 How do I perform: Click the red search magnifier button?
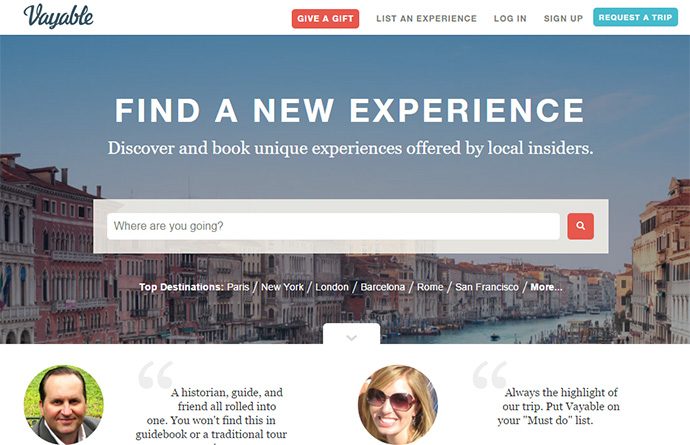point(580,226)
